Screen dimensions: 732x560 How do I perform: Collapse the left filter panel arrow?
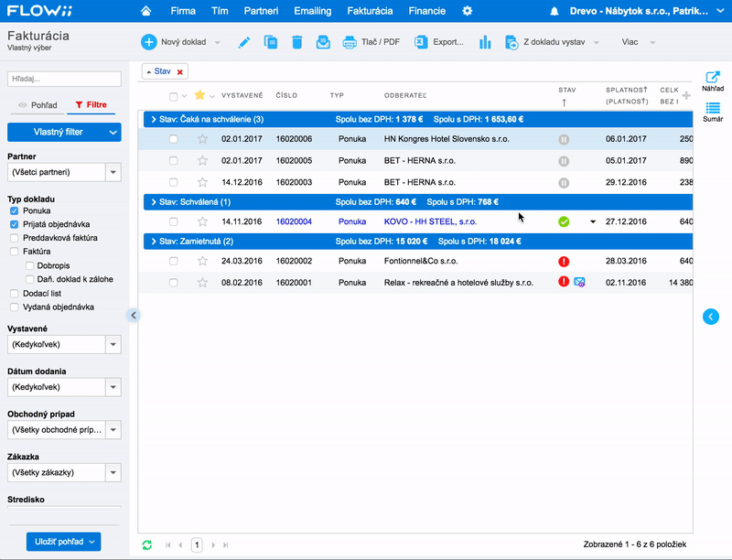pos(134,316)
